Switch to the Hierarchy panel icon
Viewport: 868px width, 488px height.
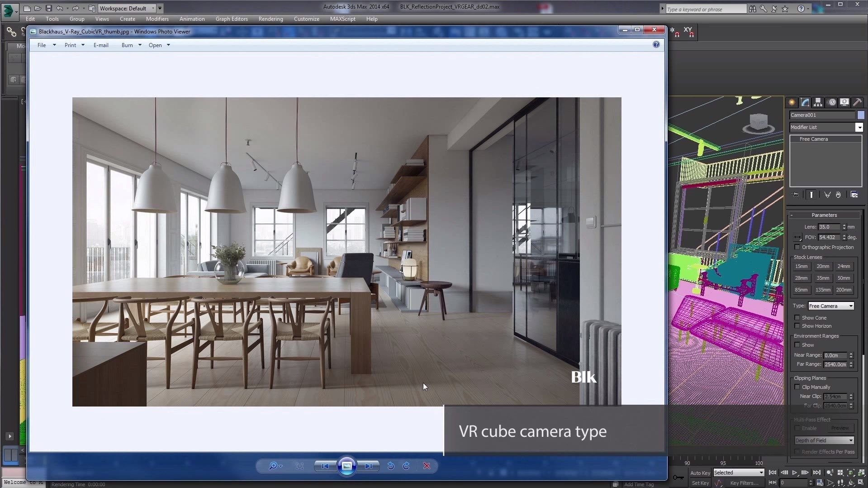[818, 102]
